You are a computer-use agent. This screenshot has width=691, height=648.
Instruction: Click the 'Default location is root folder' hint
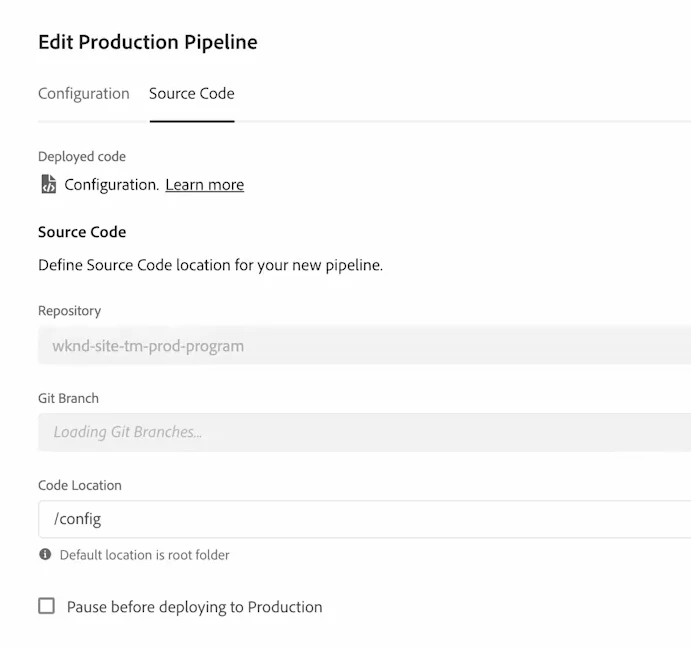tap(145, 555)
